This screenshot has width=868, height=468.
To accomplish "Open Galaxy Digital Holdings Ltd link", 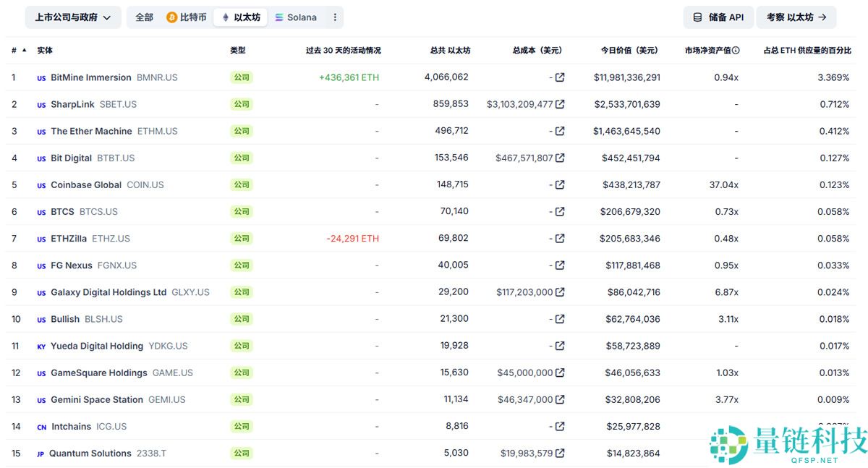I will [x=109, y=292].
